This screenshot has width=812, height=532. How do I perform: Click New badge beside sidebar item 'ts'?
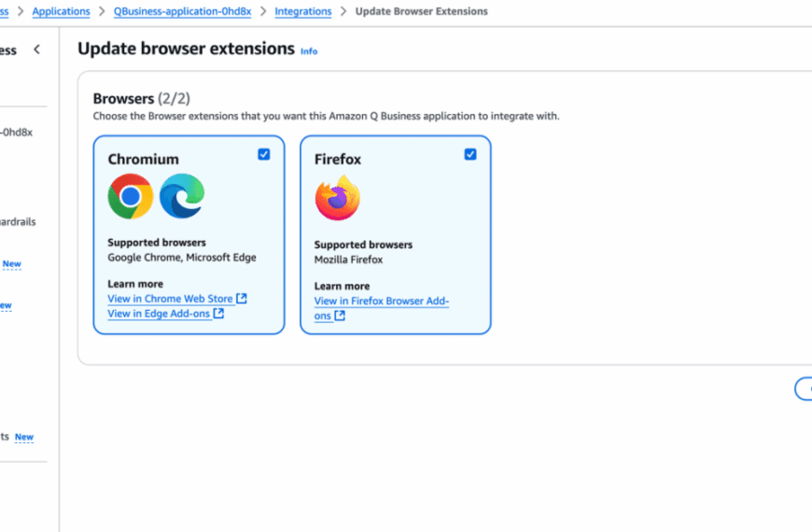(24, 437)
